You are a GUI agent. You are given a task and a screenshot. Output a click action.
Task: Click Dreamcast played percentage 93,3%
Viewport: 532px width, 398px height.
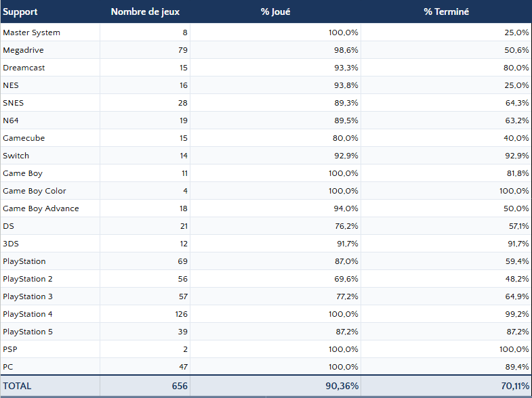tap(346, 68)
